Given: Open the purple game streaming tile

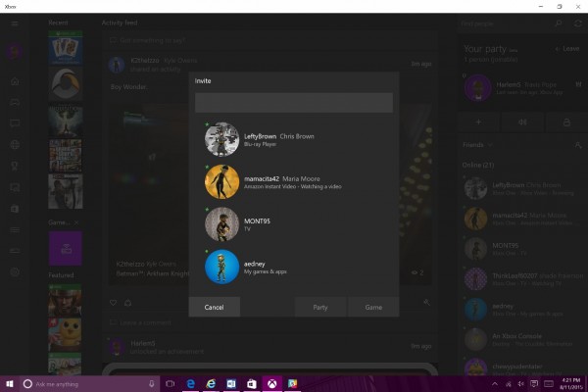Looking at the screenshot, I should tap(66, 248).
